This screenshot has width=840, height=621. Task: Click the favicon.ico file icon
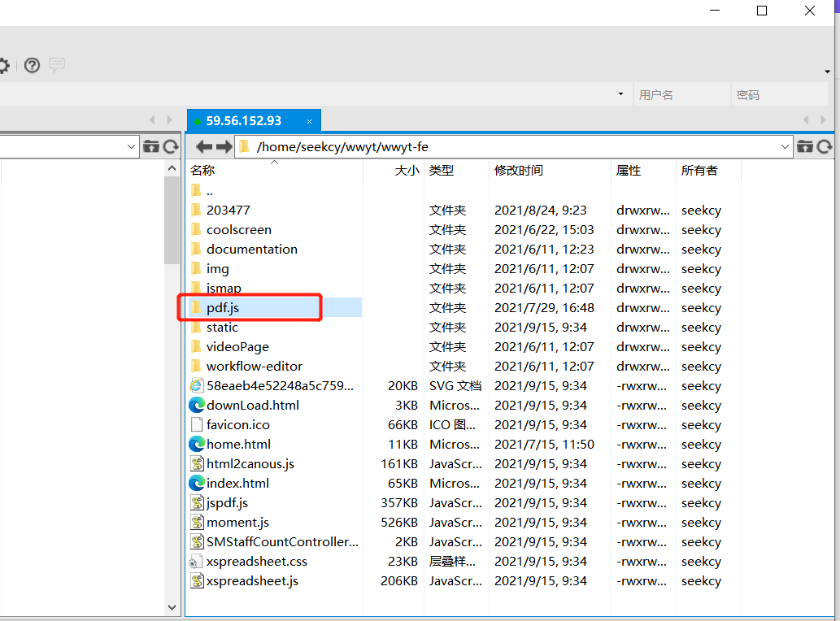(197, 424)
